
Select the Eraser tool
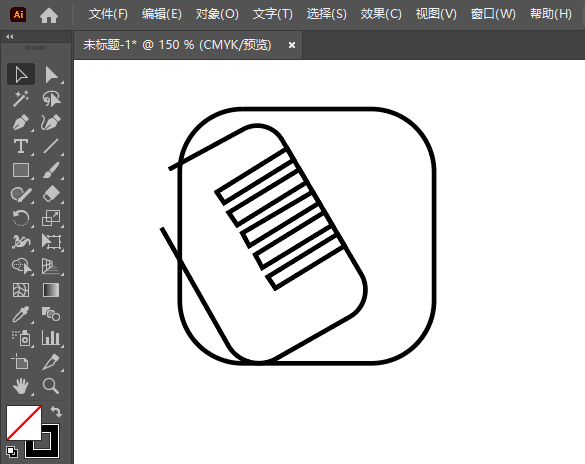51,194
